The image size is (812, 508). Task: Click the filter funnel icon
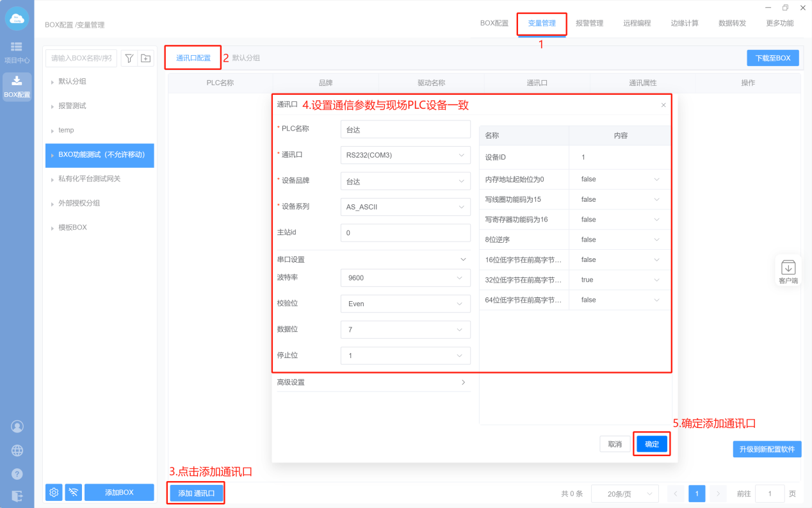[129, 58]
